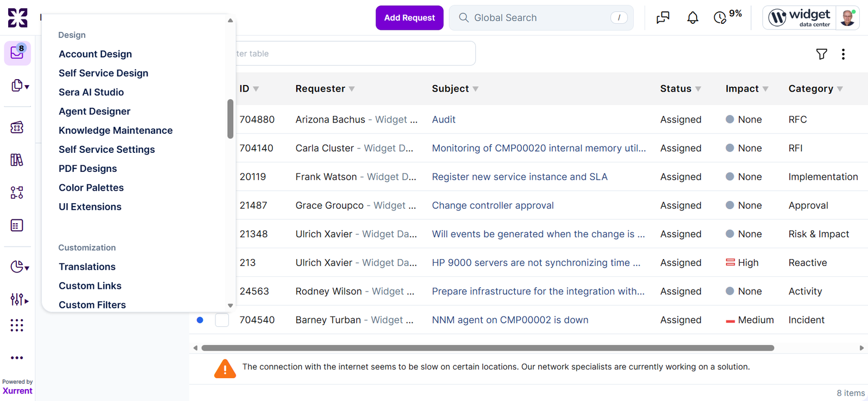The width and height of the screenshot is (868, 401).
Task: Tick the checkbox for request 704540
Action: tap(222, 320)
